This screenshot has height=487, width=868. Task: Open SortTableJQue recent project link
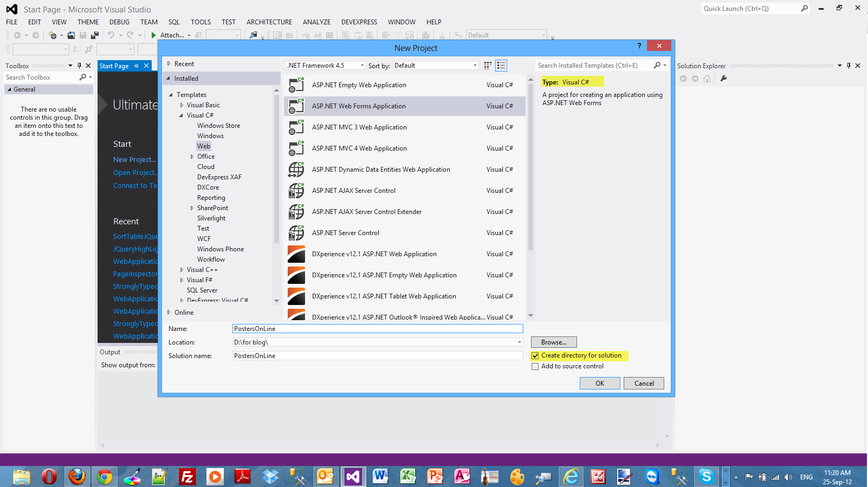pyautogui.click(x=135, y=237)
